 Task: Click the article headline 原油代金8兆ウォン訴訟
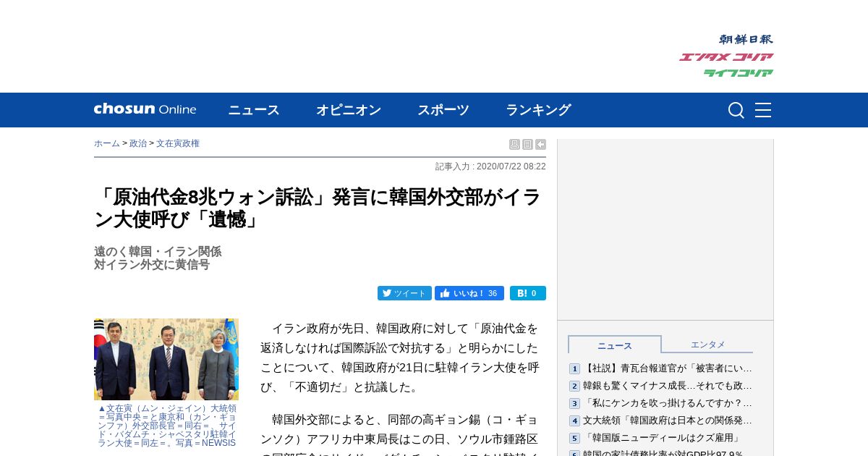(x=318, y=208)
